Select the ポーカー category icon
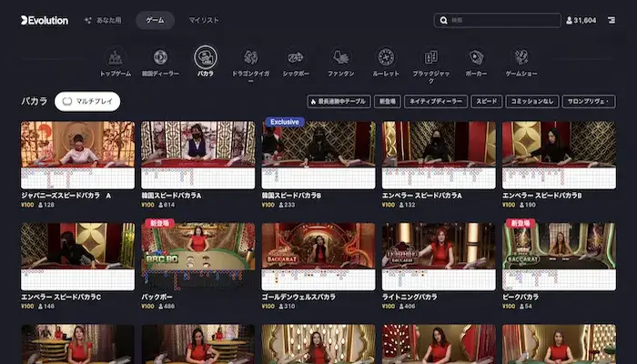 coord(476,57)
